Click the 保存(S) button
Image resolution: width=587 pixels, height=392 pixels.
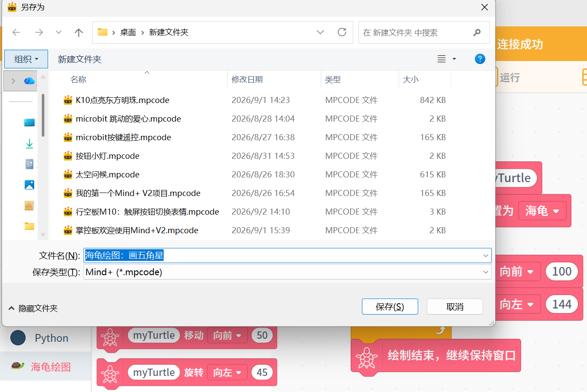coord(390,307)
